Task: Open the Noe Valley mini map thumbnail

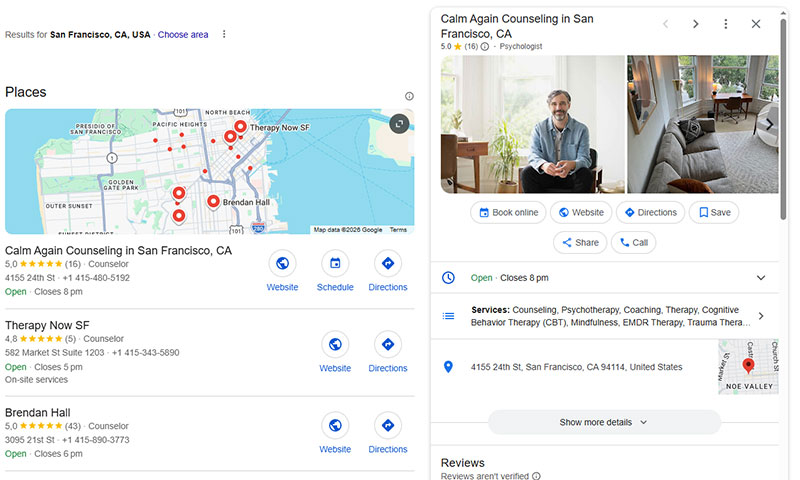Action: click(748, 367)
